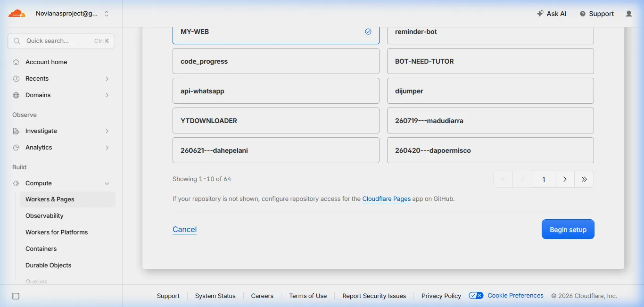This screenshot has height=307, width=644.
Task: Collapse the Compute section chevron
Action: 107,183
